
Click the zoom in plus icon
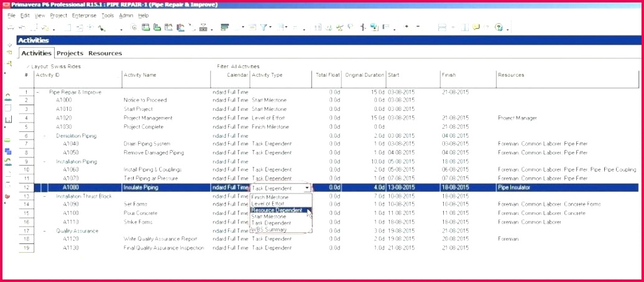tap(407, 27)
